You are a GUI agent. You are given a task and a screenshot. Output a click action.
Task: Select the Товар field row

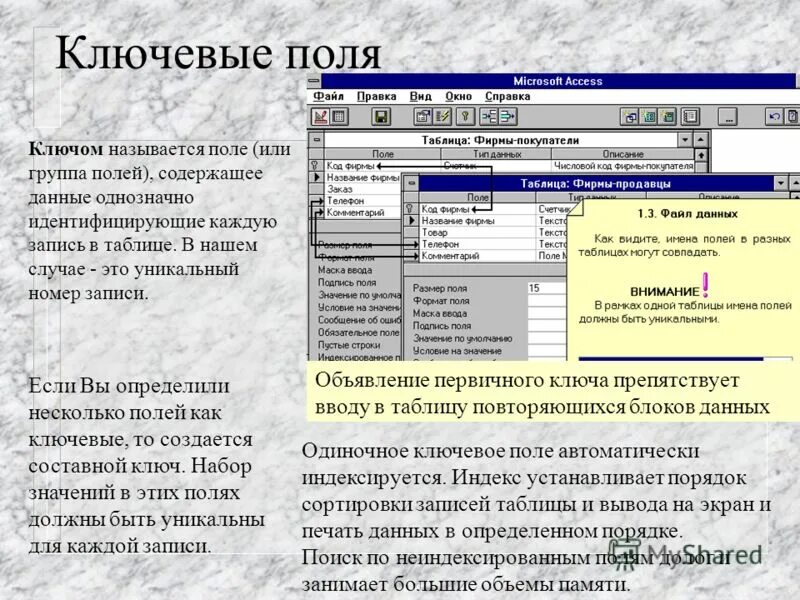coord(478,232)
